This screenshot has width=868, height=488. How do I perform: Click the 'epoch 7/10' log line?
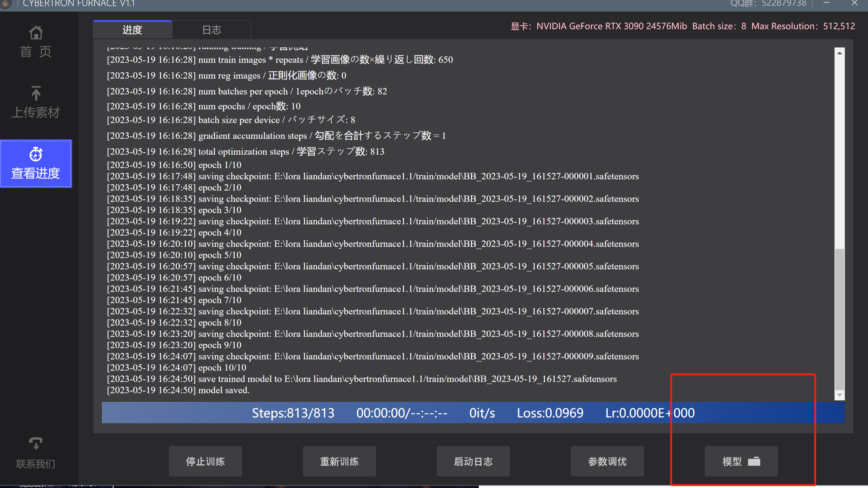coord(174,300)
